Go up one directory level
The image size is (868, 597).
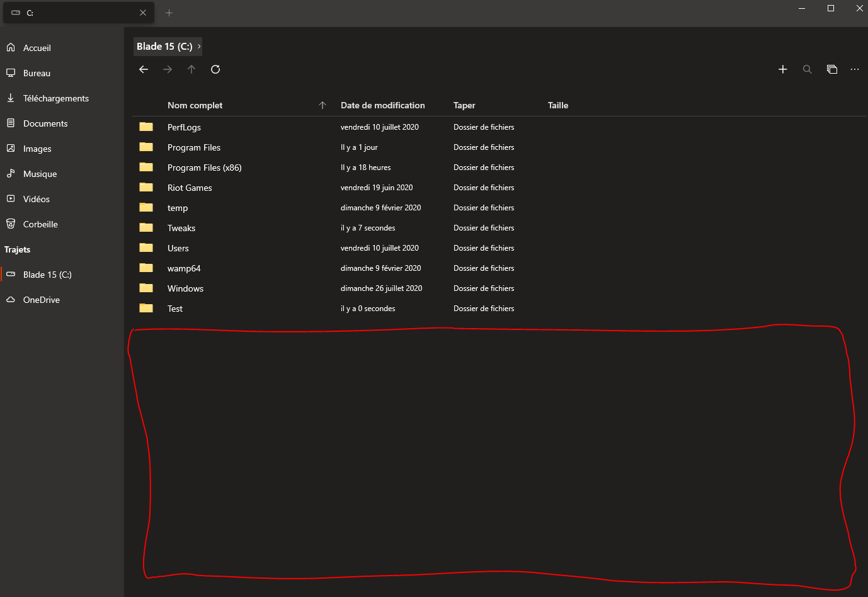[x=191, y=69]
